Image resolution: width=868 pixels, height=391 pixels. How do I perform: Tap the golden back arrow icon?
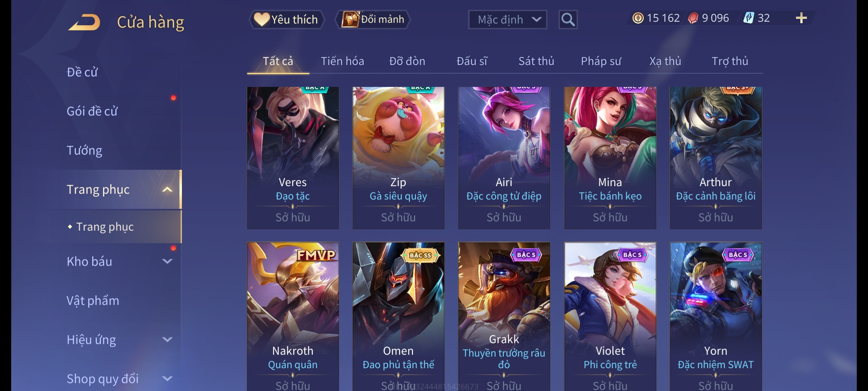pyautogui.click(x=84, y=22)
